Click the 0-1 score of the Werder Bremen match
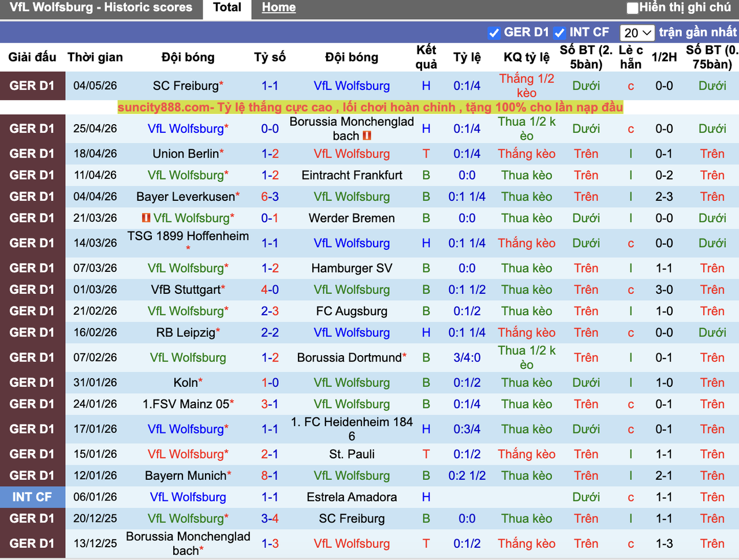 (270, 218)
